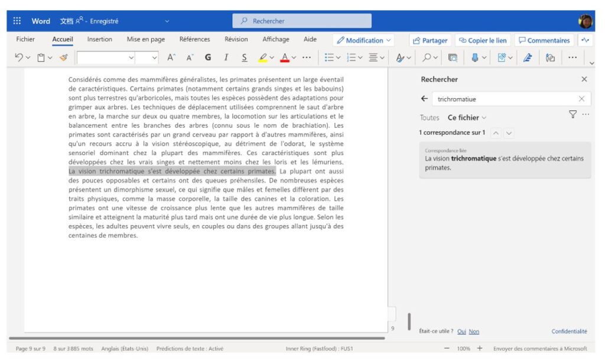Click inside the trichromatiue search field
The image size is (605, 364).
(502, 98)
